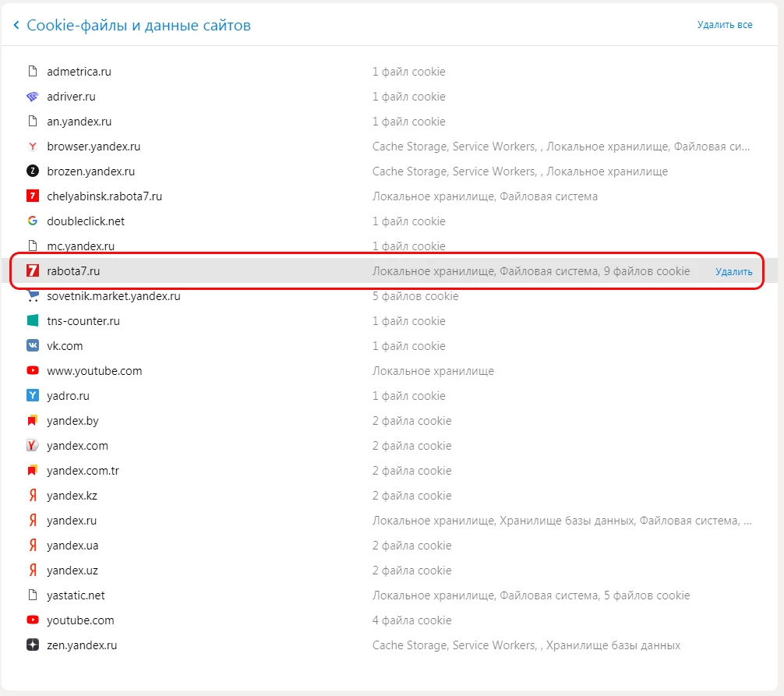Click the doubleclick.net Google icon

pyautogui.click(x=32, y=221)
